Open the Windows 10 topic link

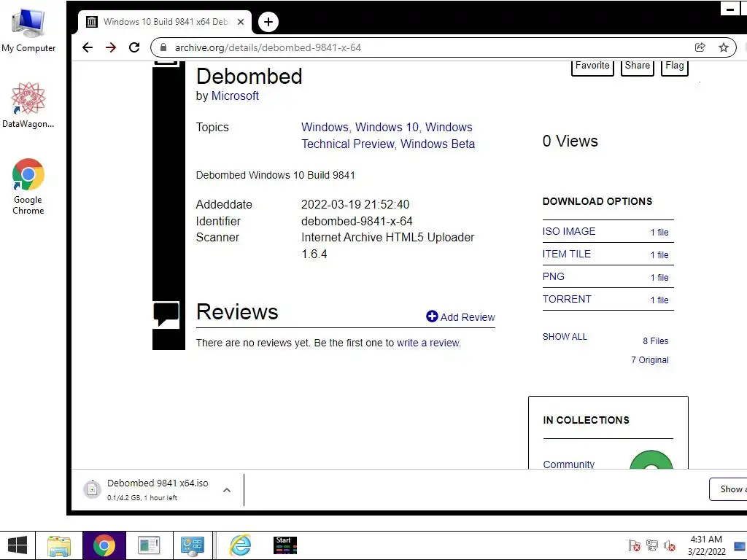(x=387, y=127)
